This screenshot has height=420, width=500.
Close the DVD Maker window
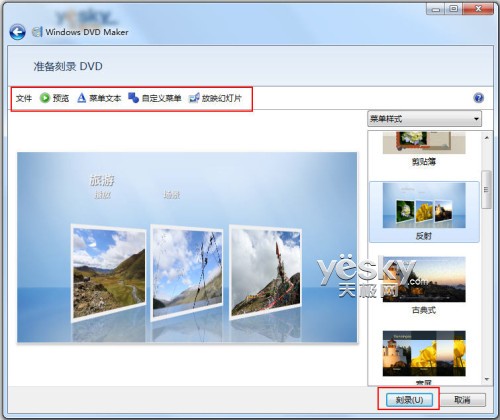pyautogui.click(x=478, y=9)
